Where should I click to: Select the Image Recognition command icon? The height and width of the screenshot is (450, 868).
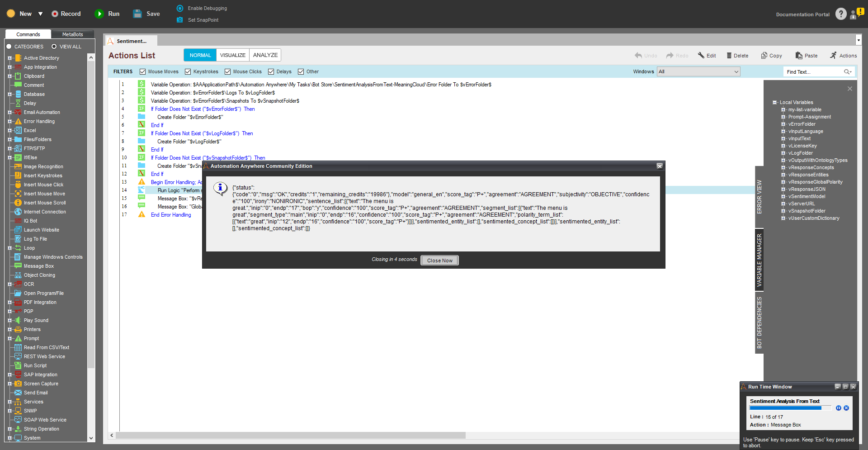[18, 166]
